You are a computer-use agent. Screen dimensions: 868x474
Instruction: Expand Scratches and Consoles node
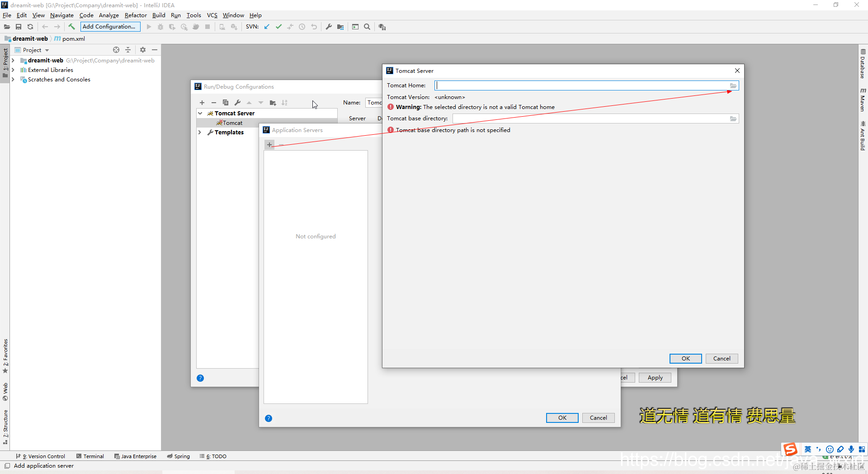coord(13,79)
